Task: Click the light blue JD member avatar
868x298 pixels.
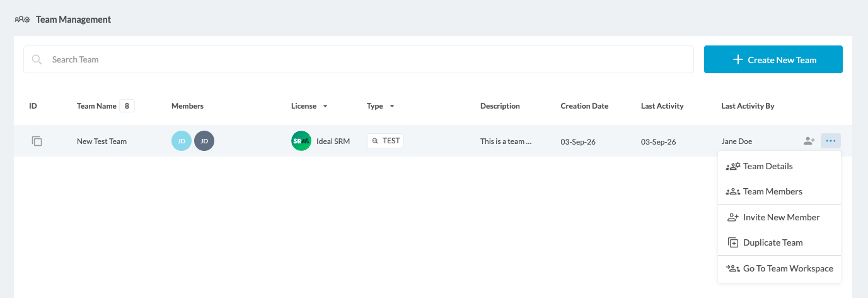Action: (182, 141)
